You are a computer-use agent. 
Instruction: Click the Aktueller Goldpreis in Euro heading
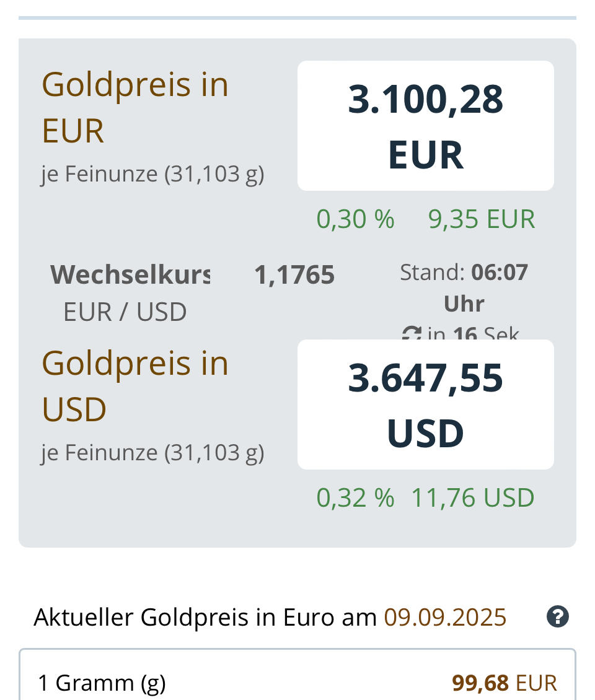point(205,618)
